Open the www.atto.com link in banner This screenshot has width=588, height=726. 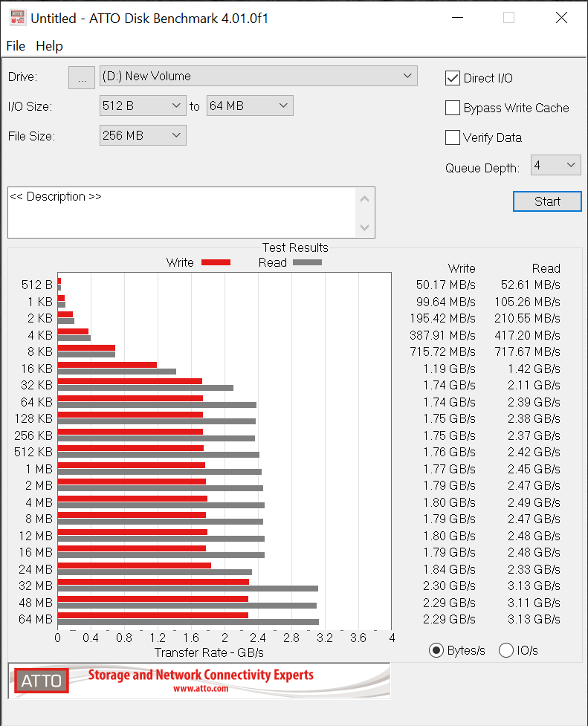201,689
